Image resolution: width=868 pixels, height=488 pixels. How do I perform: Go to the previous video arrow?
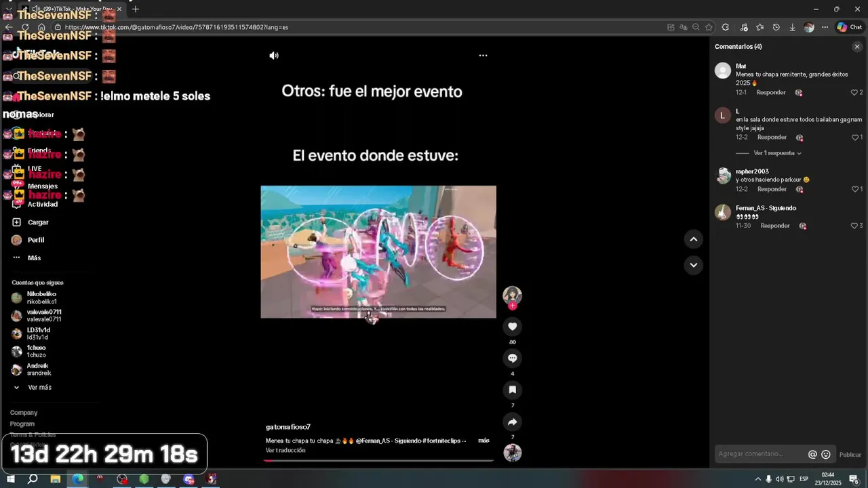tap(693, 239)
